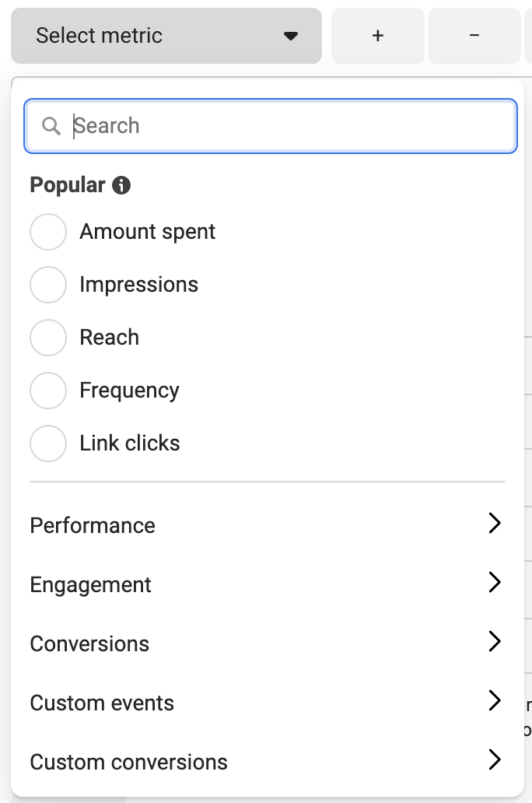This screenshot has height=803, width=532.
Task: Select the Impressions radio button
Action: pyautogui.click(x=48, y=284)
